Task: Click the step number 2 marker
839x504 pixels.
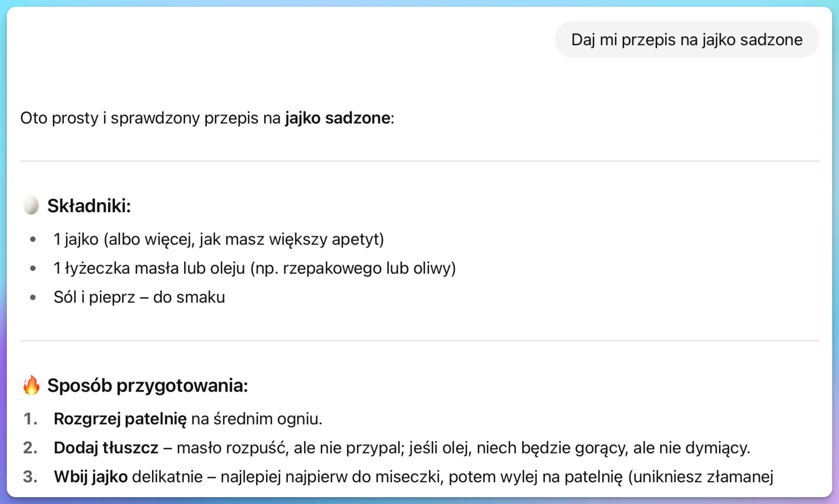Action: (30, 448)
